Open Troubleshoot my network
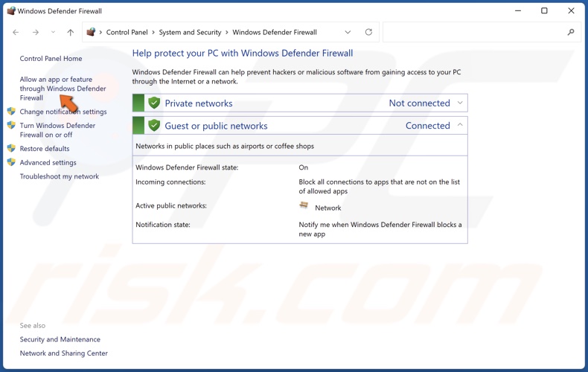This screenshot has height=372, width=588. 60,176
